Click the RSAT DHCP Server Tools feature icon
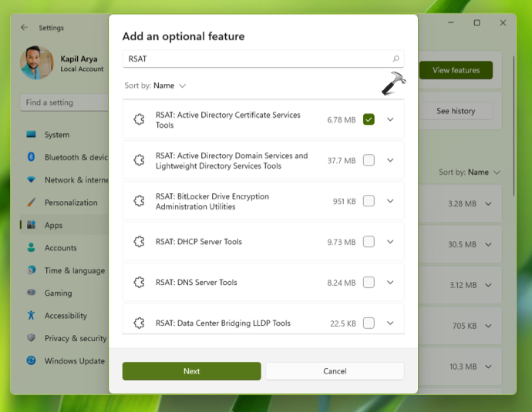The height and width of the screenshot is (412, 532). (x=139, y=242)
